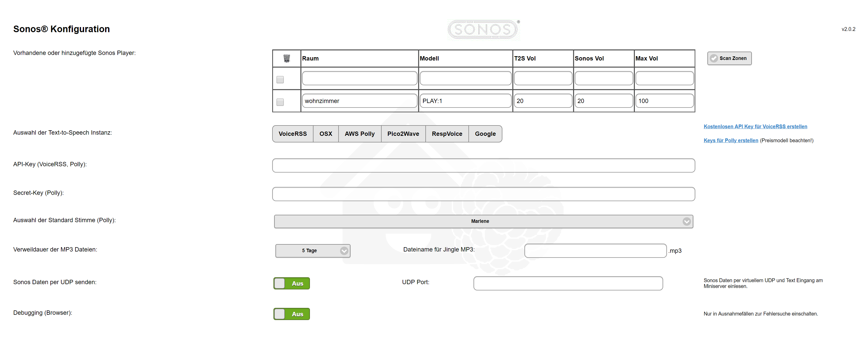The height and width of the screenshot is (339, 868).
Task: Toggle the Debugging (Browser) switch
Action: 291,314
